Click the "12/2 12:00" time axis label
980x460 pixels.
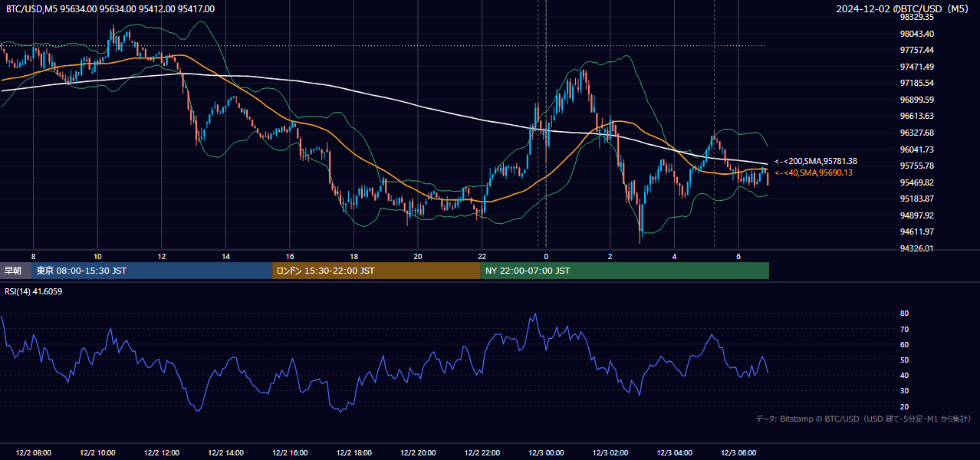coord(162,453)
